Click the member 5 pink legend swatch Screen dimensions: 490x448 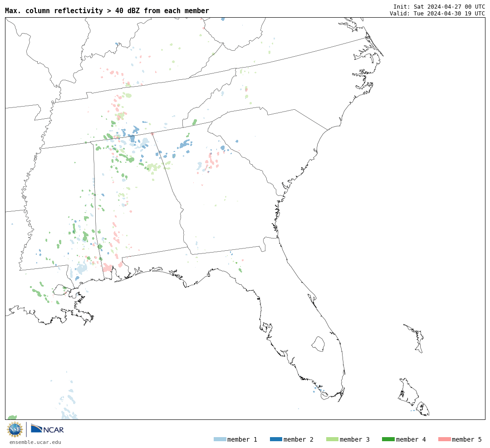444,439
